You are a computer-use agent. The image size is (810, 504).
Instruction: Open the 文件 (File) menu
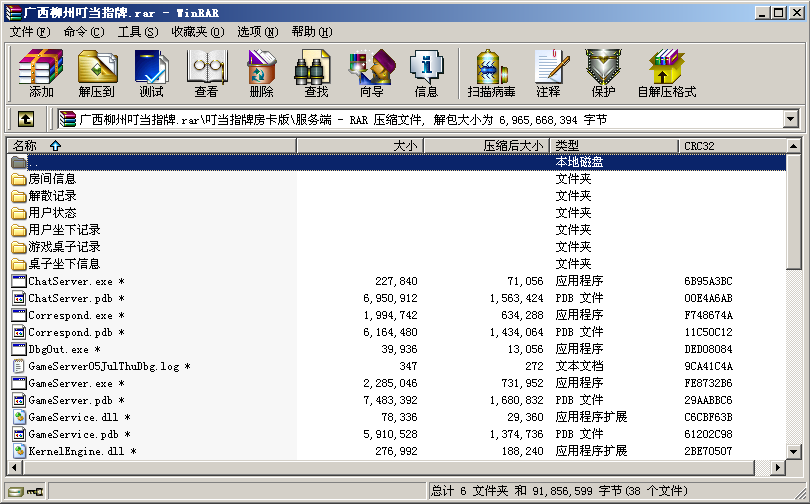pyautogui.click(x=30, y=32)
